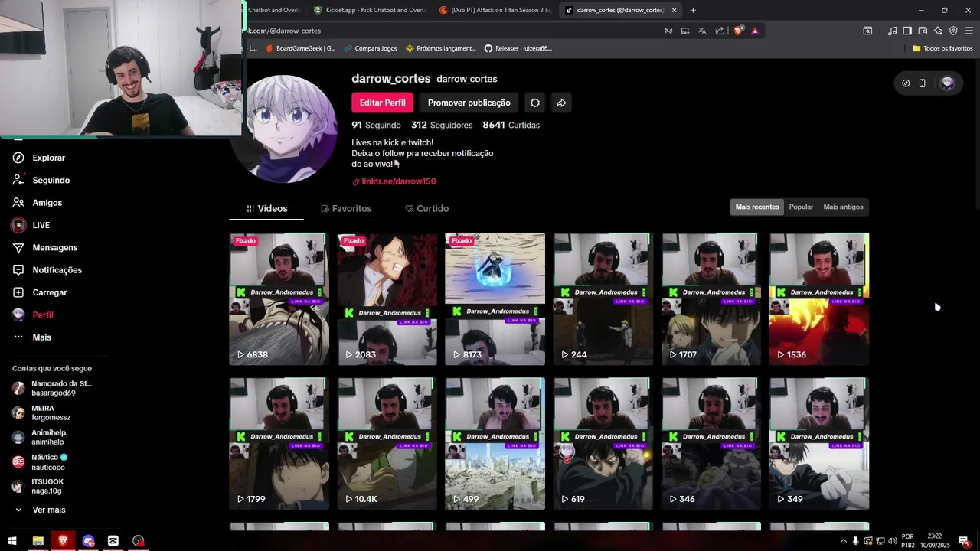Switch to the Vídeos tab
The height and width of the screenshot is (551, 980).
point(266,208)
